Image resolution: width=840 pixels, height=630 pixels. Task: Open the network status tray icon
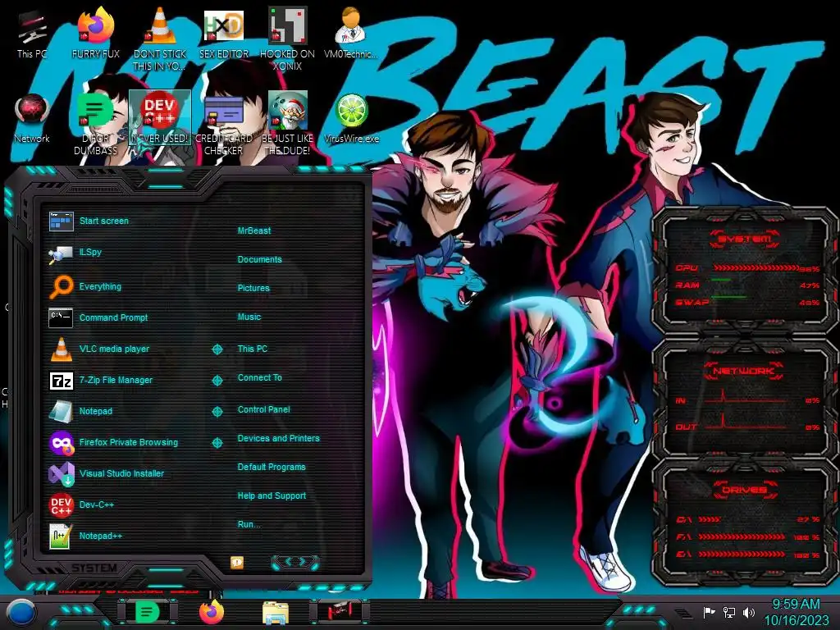pos(728,612)
